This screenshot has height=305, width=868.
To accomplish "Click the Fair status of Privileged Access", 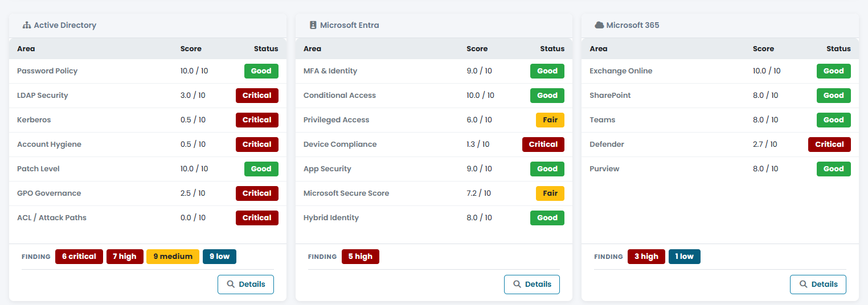I will click(550, 120).
